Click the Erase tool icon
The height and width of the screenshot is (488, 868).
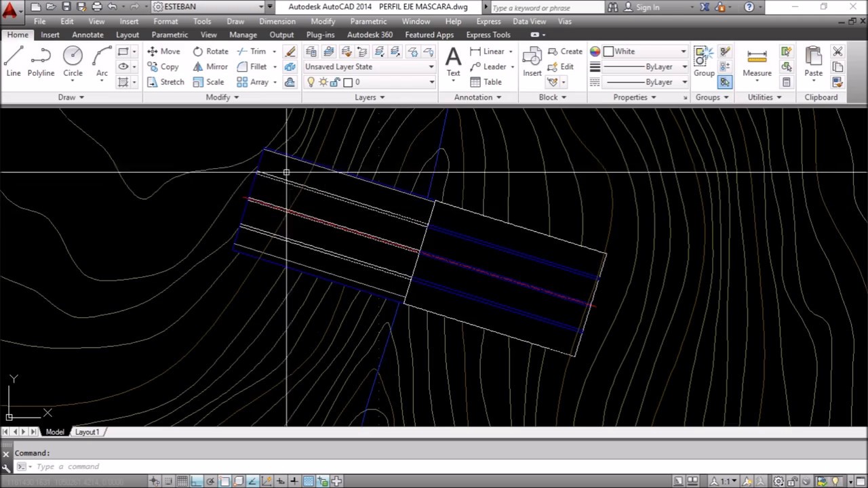290,52
